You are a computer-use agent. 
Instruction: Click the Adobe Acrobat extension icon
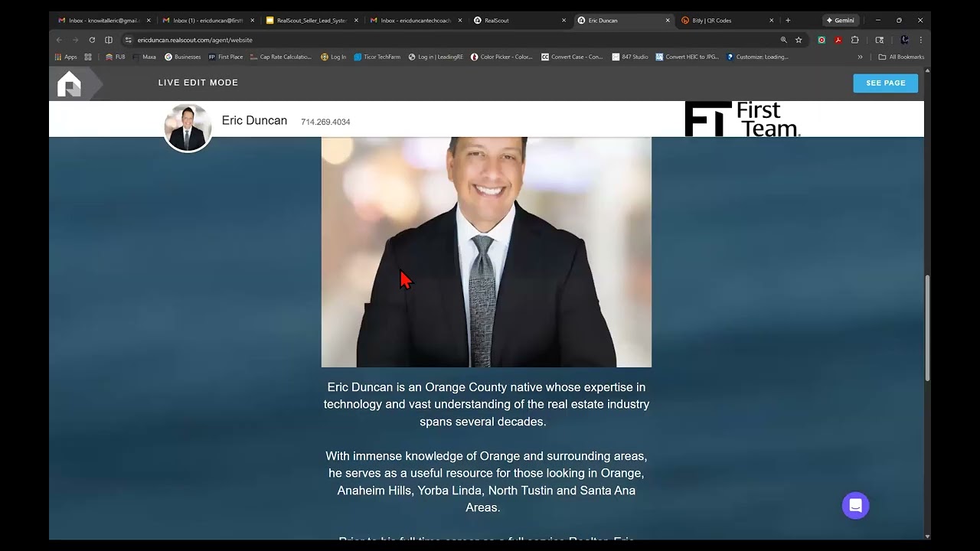click(x=838, y=40)
